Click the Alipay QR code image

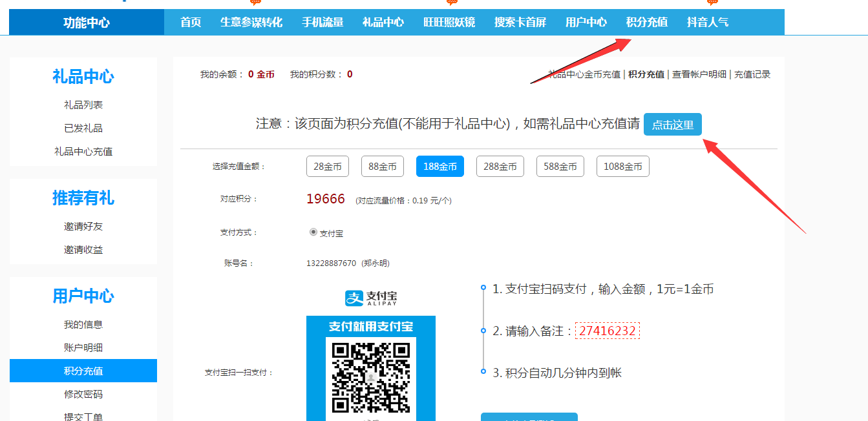371,377
